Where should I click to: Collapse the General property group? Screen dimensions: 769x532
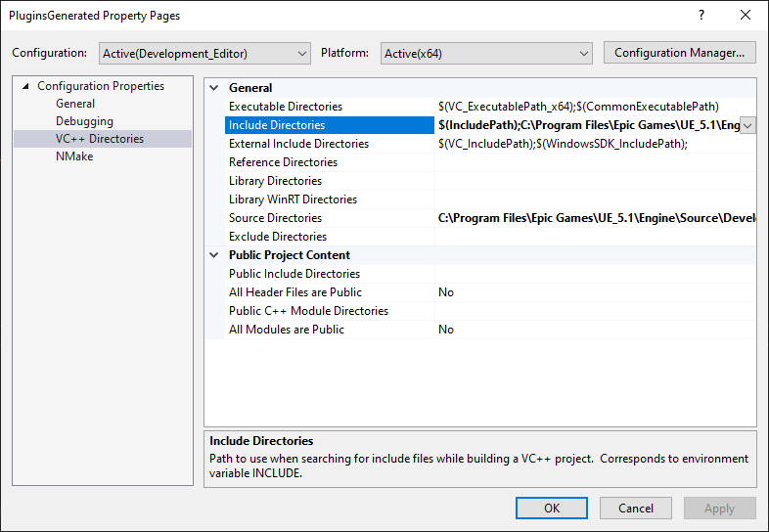pyautogui.click(x=214, y=88)
